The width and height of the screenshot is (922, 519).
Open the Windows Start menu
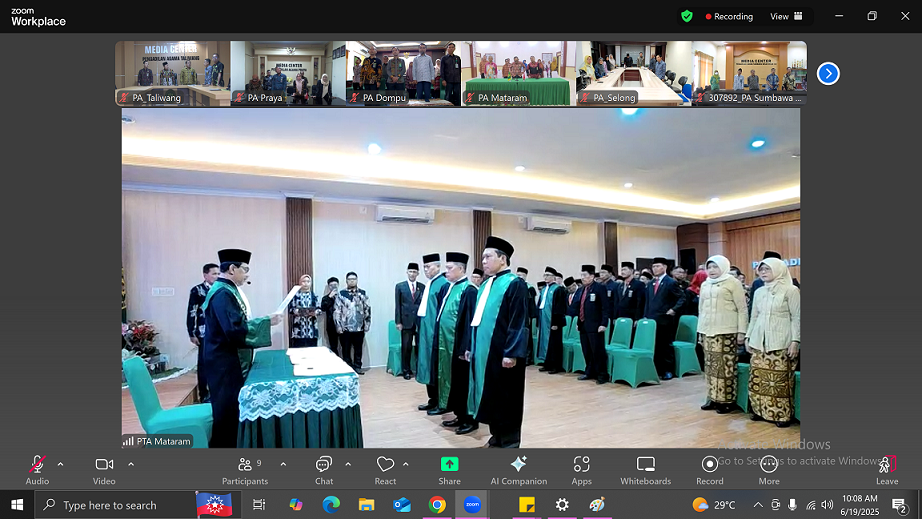(x=17, y=505)
